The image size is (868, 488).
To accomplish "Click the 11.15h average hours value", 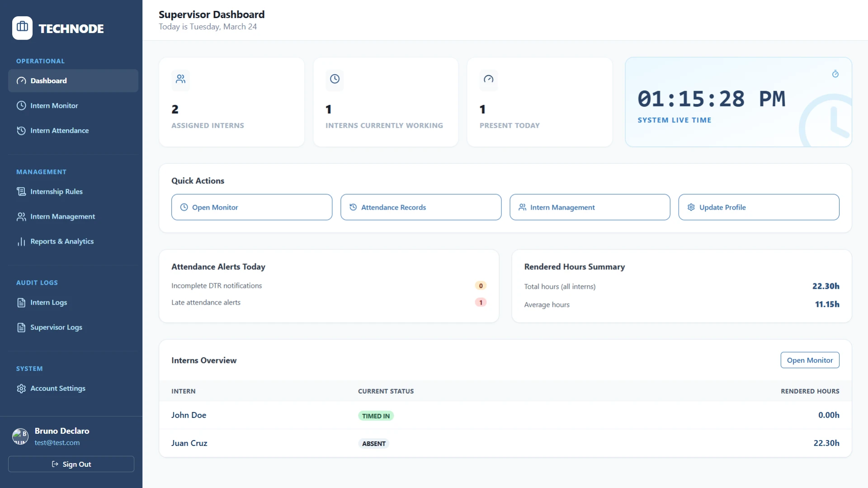I will tap(827, 305).
